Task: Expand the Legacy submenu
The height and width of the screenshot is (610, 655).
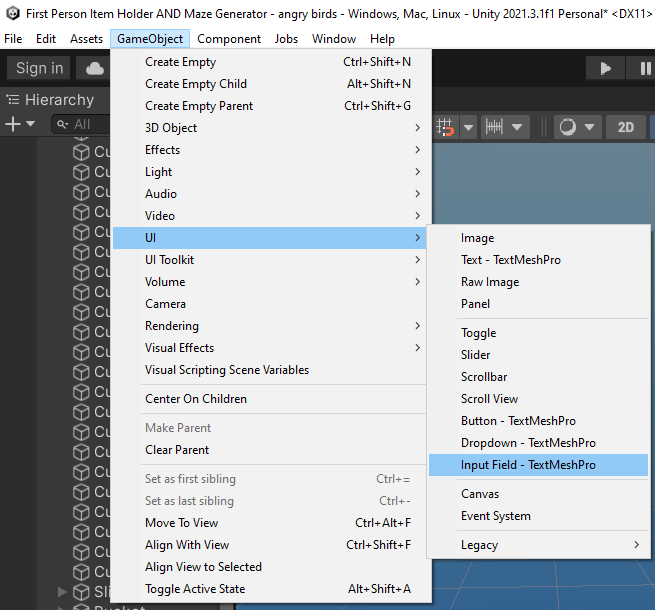Action: click(x=538, y=545)
